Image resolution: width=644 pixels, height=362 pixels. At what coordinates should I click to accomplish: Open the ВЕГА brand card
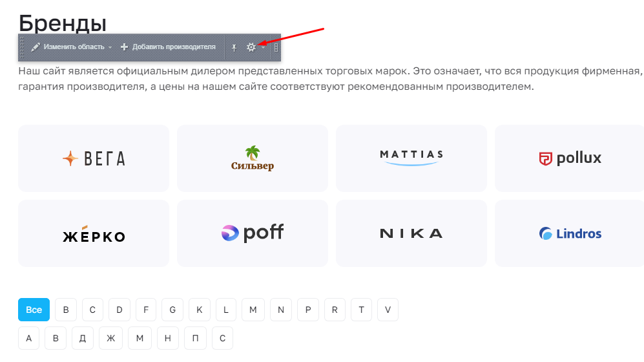(94, 158)
